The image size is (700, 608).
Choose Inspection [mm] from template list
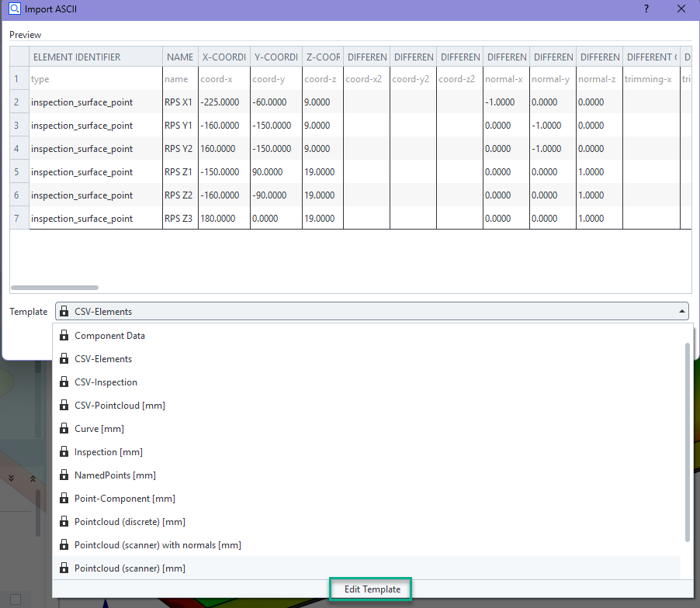(108, 452)
